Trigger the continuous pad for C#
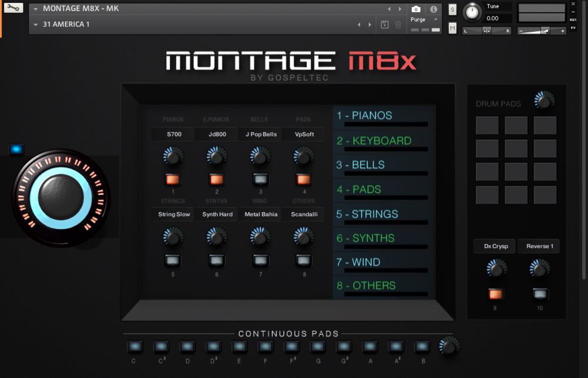Image resolution: width=588 pixels, height=378 pixels. click(x=161, y=347)
